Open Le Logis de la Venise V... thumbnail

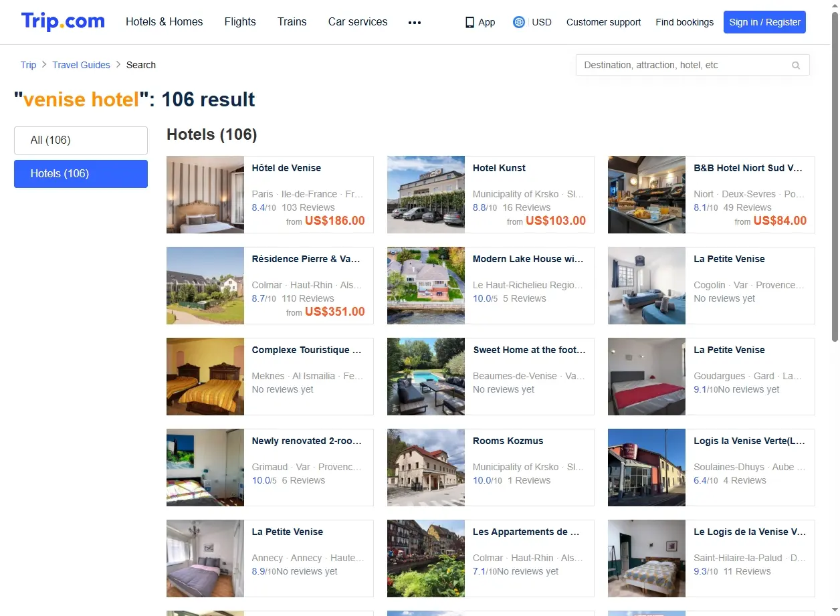coord(647,558)
